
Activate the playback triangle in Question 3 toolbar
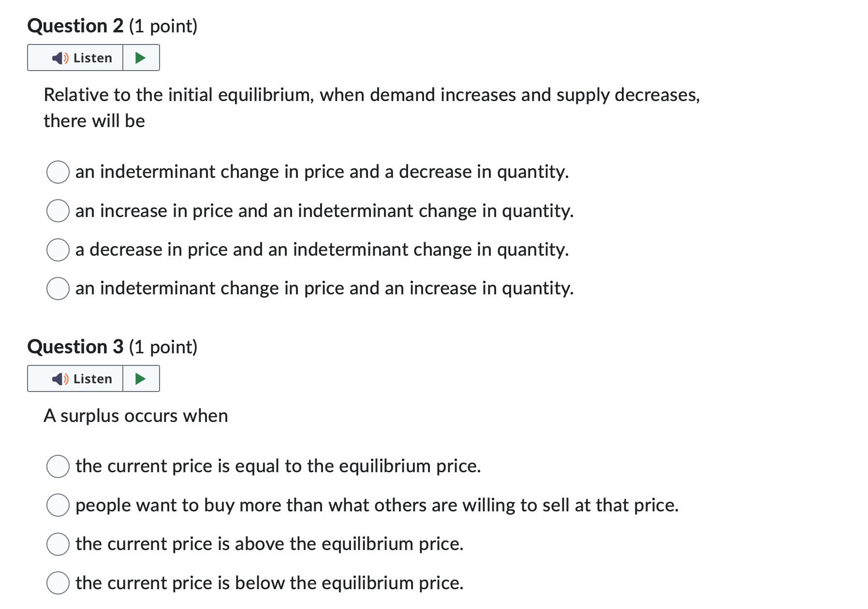[141, 379]
